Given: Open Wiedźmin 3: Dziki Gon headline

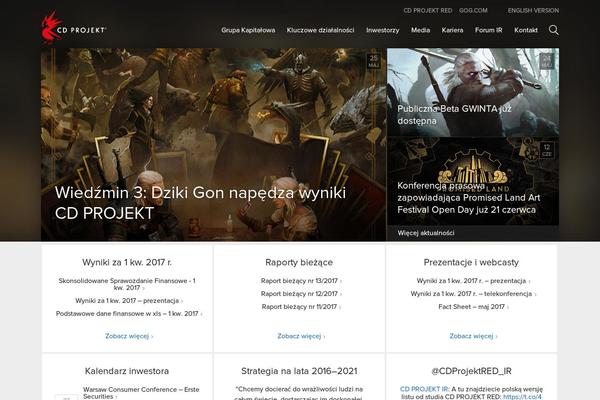Looking at the screenshot, I should point(200,203).
